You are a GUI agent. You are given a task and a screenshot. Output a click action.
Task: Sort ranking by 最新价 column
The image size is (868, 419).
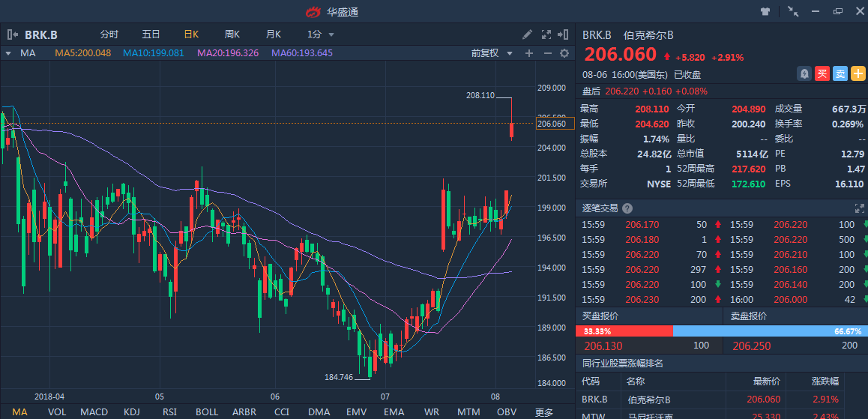click(x=767, y=382)
